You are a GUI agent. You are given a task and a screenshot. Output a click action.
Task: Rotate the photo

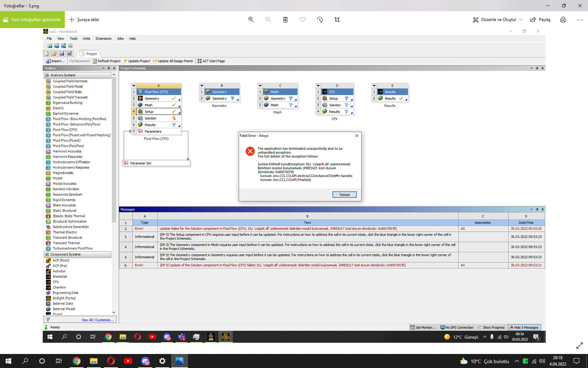point(320,20)
